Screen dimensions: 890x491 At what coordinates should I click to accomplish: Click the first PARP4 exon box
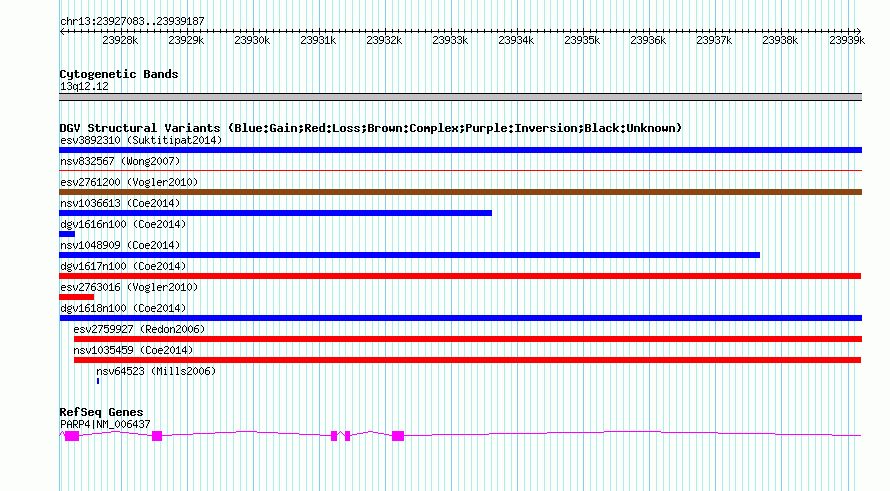click(72, 436)
